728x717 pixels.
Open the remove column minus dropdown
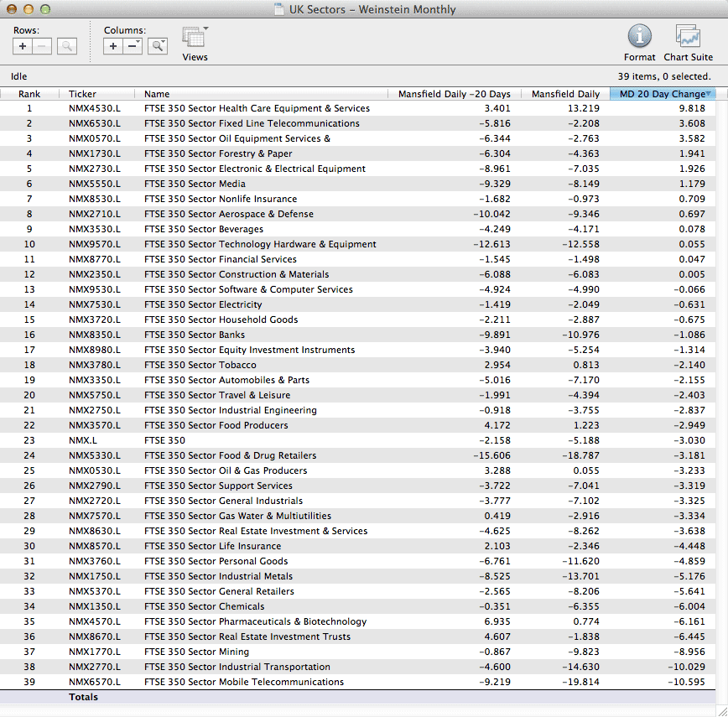(133, 46)
